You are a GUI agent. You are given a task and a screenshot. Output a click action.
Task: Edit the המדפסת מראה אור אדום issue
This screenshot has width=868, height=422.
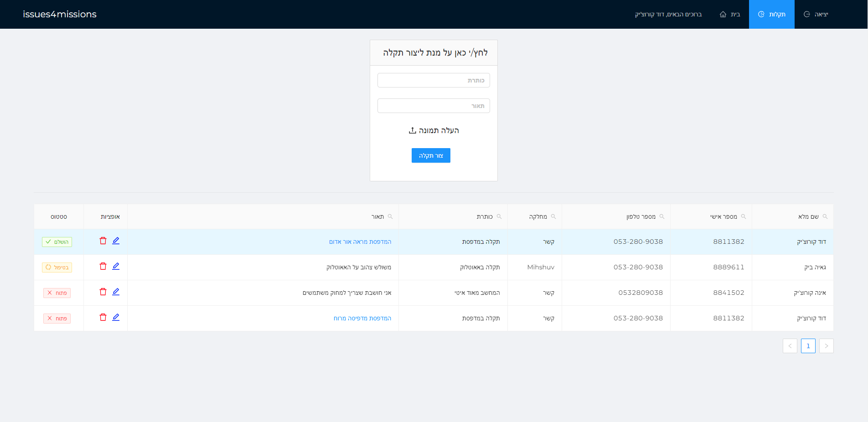click(116, 241)
